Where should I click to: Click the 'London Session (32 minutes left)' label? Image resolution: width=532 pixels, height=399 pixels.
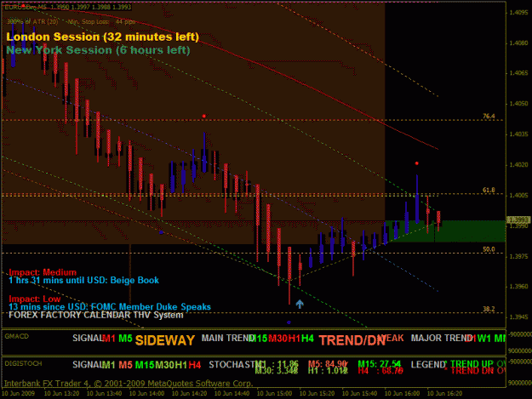102,37
